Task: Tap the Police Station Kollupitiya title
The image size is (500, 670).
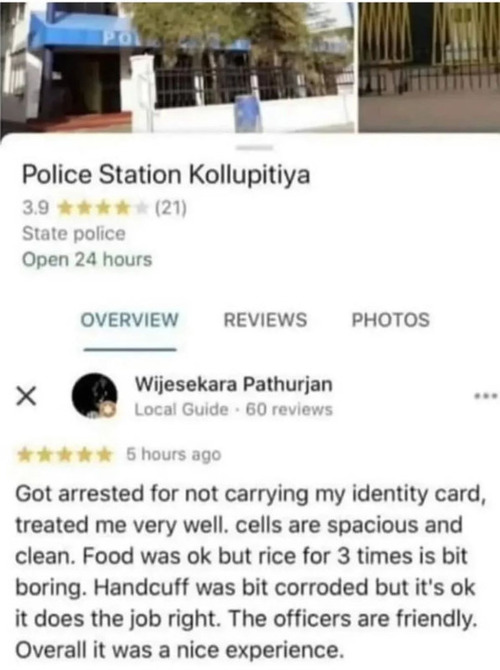Action: point(166,175)
